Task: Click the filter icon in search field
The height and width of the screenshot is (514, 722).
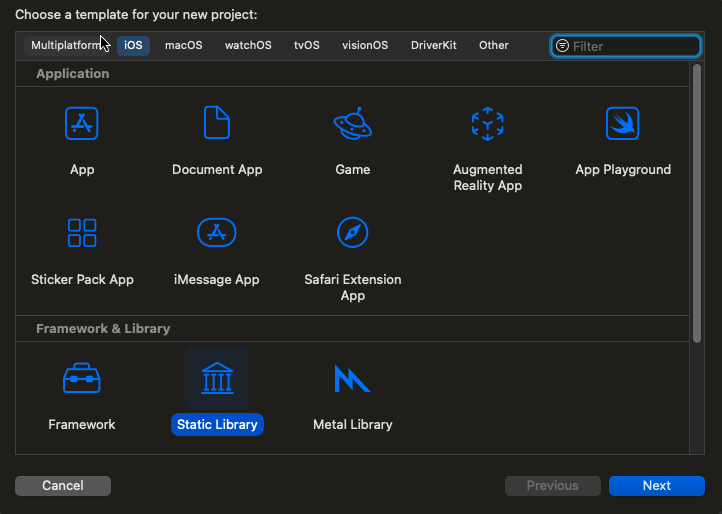Action: (562, 46)
